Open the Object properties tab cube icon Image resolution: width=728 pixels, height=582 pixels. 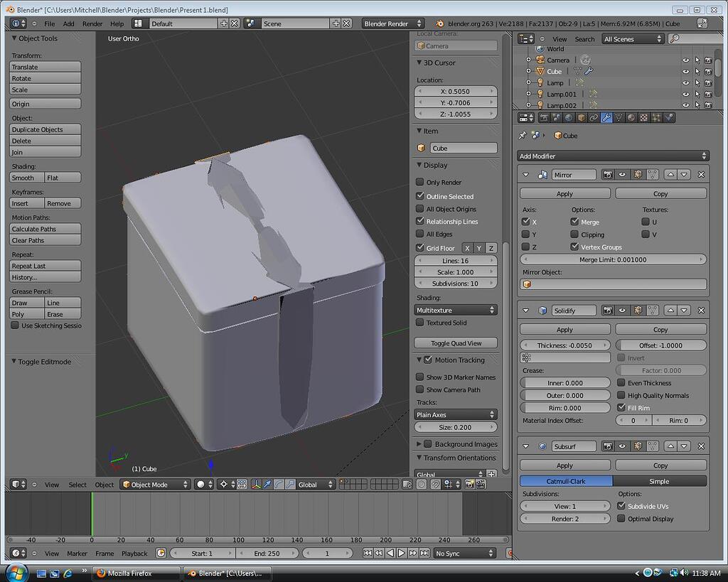coord(582,118)
